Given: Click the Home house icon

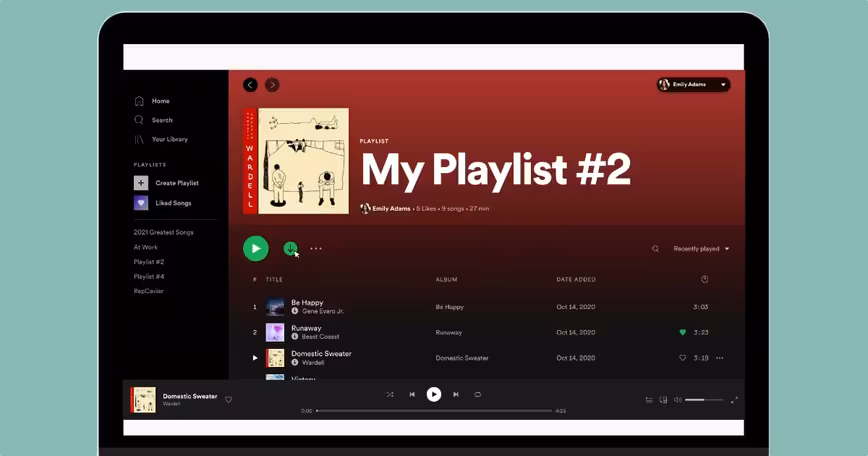Looking at the screenshot, I should (x=139, y=101).
